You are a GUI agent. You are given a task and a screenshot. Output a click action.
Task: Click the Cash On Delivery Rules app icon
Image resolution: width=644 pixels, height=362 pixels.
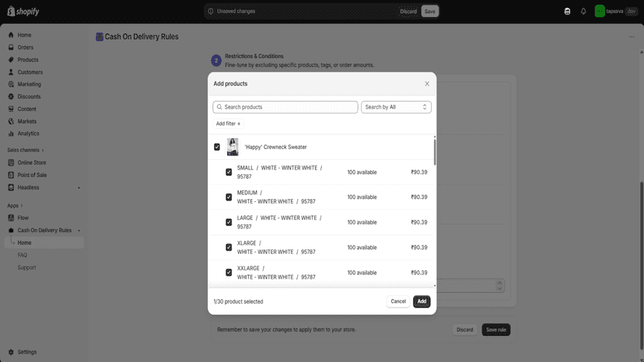pyautogui.click(x=11, y=230)
